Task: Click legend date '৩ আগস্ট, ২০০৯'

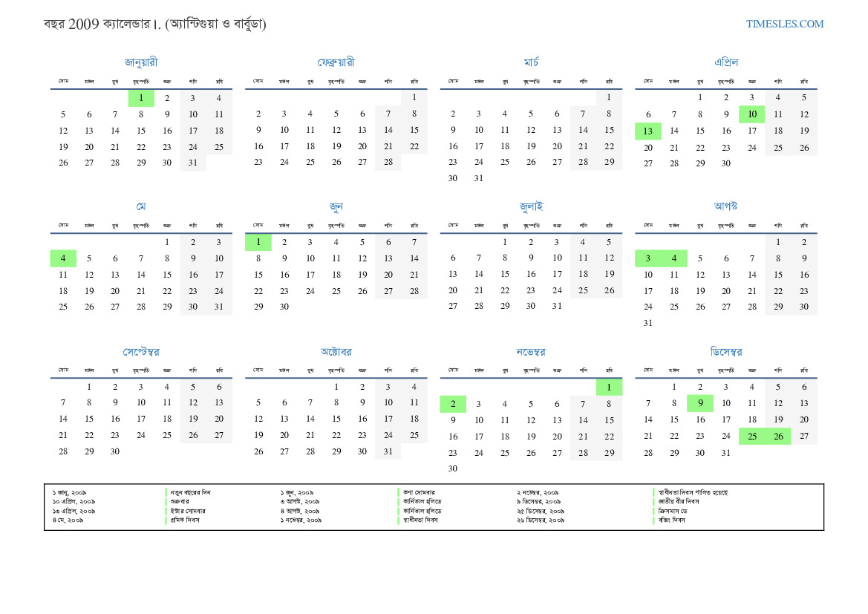Action: [x=299, y=502]
